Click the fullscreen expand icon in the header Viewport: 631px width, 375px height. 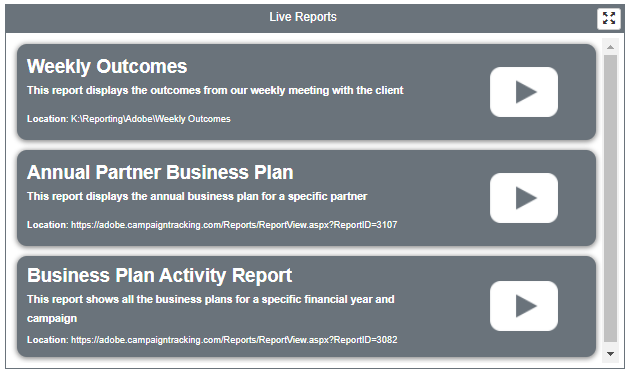(608, 18)
